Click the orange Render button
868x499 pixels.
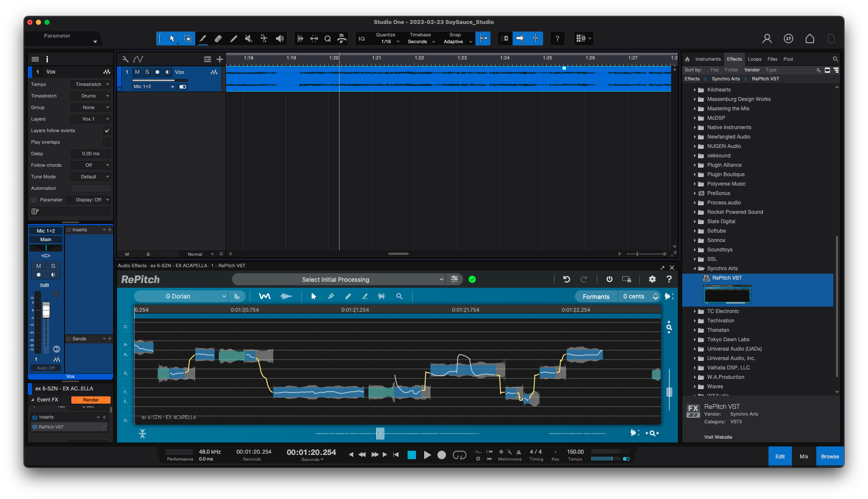pyautogui.click(x=91, y=400)
